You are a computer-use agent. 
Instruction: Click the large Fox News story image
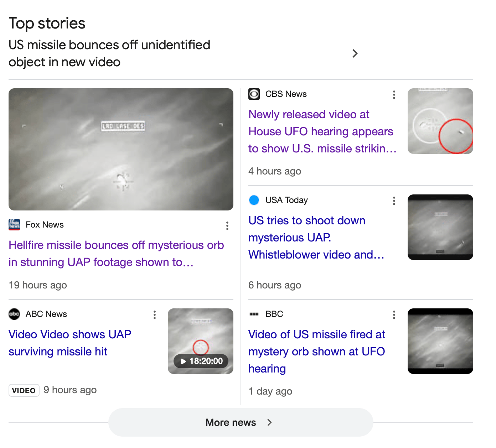(121, 149)
